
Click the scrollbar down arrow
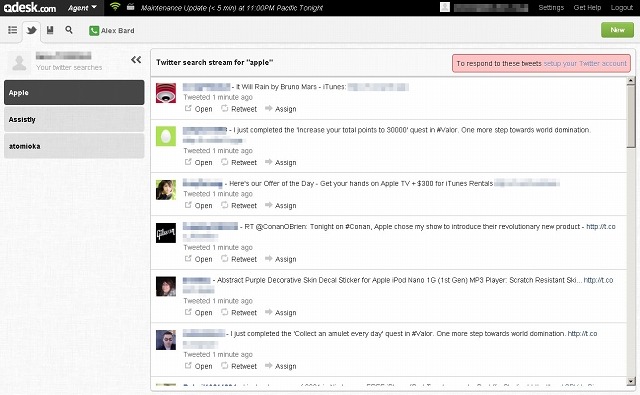[x=631, y=382]
